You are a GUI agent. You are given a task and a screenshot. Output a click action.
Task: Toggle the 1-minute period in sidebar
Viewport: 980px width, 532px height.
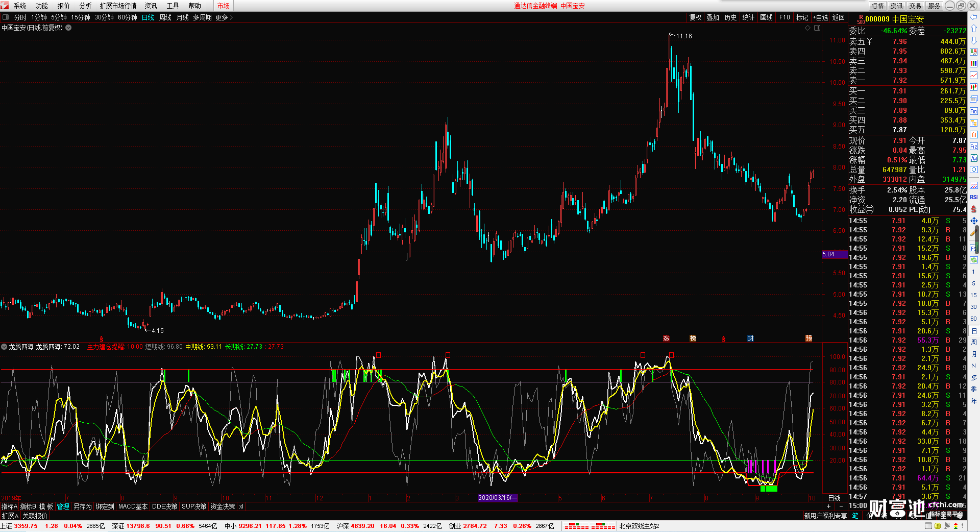pyautogui.click(x=973, y=272)
